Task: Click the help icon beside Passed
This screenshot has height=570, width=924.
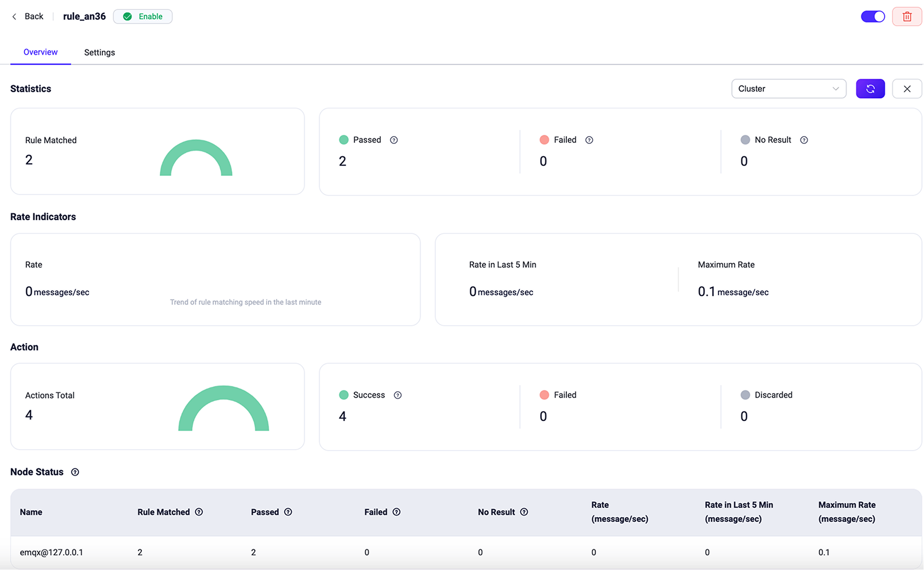Action: 394,140
